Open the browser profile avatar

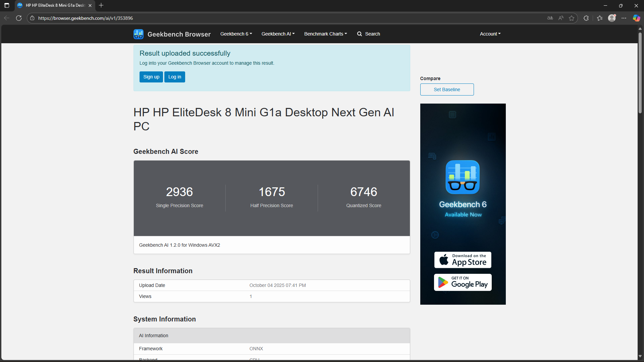click(612, 18)
